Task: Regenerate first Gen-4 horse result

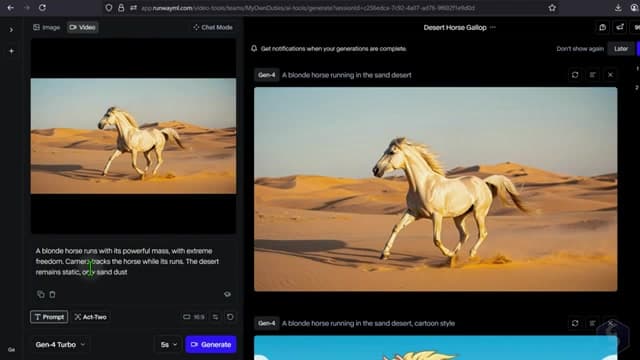Action: (x=575, y=75)
